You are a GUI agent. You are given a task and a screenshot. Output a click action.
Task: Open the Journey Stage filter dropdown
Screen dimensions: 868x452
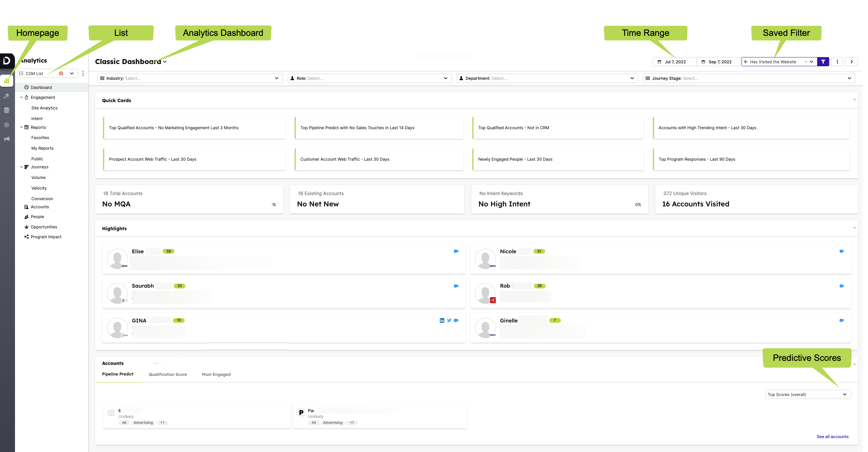click(851, 78)
